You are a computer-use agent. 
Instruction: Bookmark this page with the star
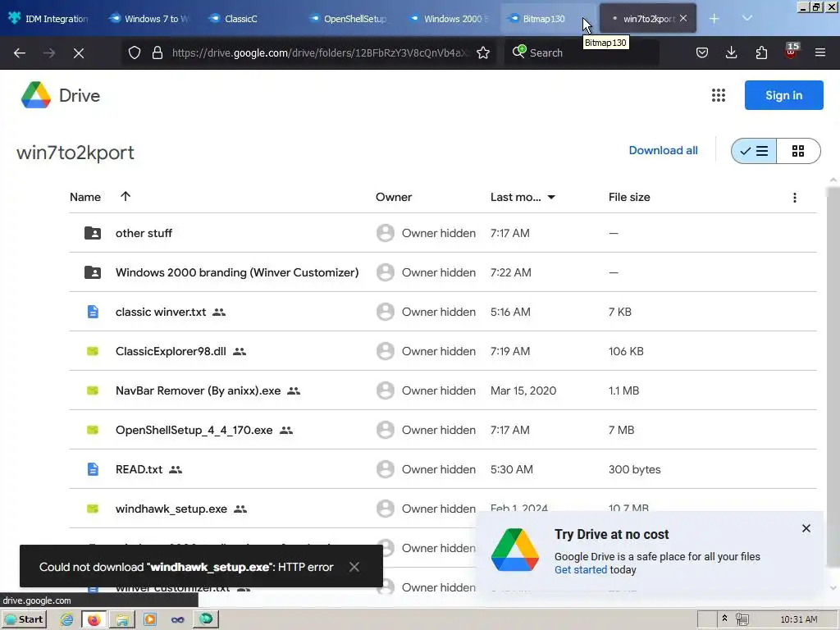point(483,52)
